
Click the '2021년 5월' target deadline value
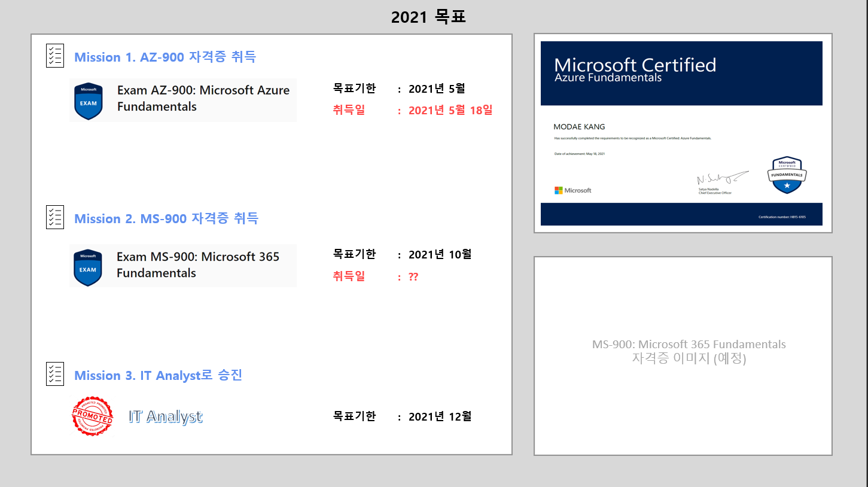pos(437,89)
